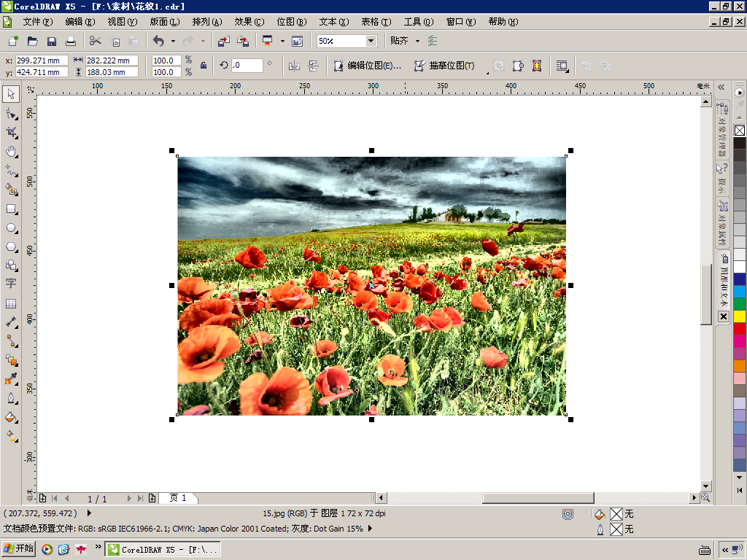The height and width of the screenshot is (560, 747).
Task: Expand the Undo history dropdown arrow
Action: click(x=173, y=41)
